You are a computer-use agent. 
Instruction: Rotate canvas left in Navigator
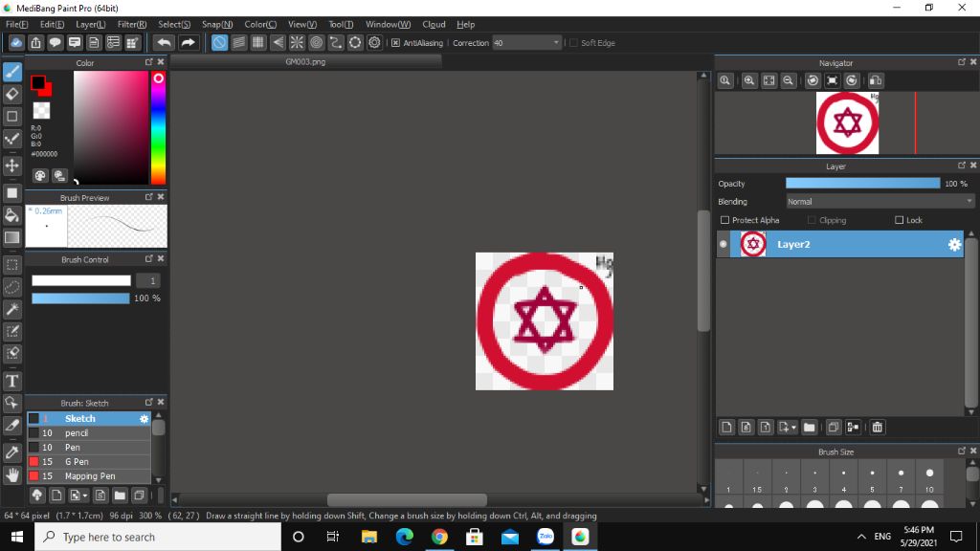pyautogui.click(x=813, y=80)
